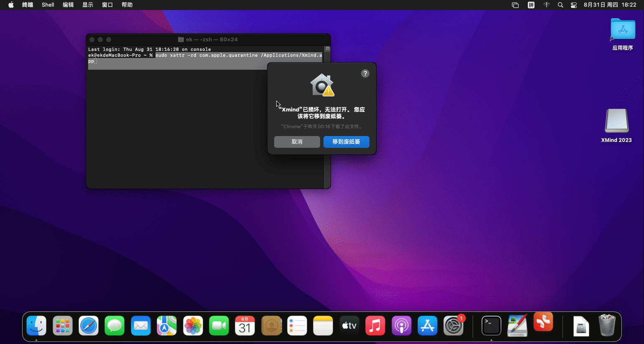The image size is (644, 344).
Task: Open help via the question mark button
Action: click(x=365, y=73)
